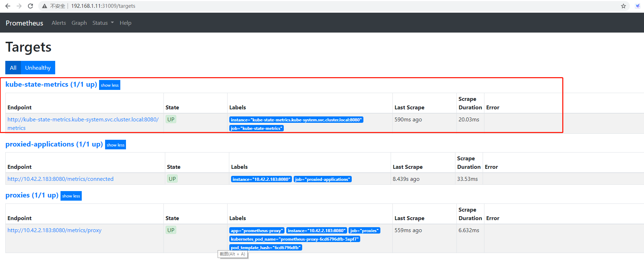Open the kube-state-metrics endpoint URL
This screenshot has height=270, width=644.
pyautogui.click(x=83, y=123)
